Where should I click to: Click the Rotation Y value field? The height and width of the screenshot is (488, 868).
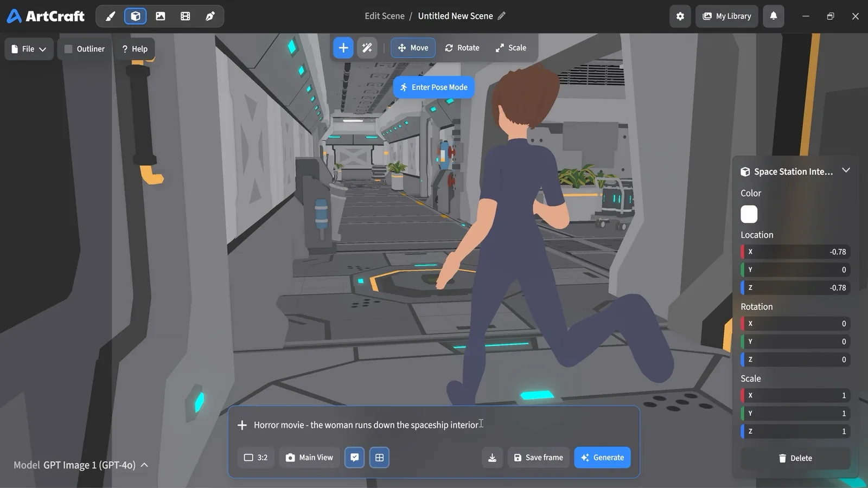(x=795, y=342)
